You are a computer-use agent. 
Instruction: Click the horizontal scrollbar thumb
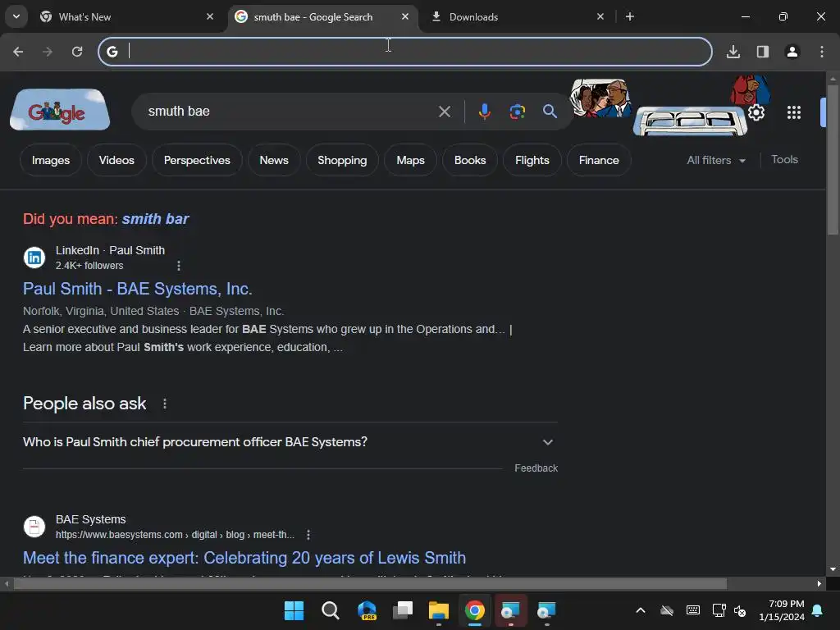(x=370, y=583)
